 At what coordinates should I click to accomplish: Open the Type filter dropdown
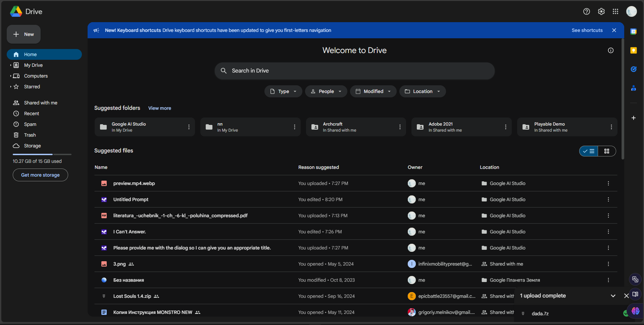point(283,91)
